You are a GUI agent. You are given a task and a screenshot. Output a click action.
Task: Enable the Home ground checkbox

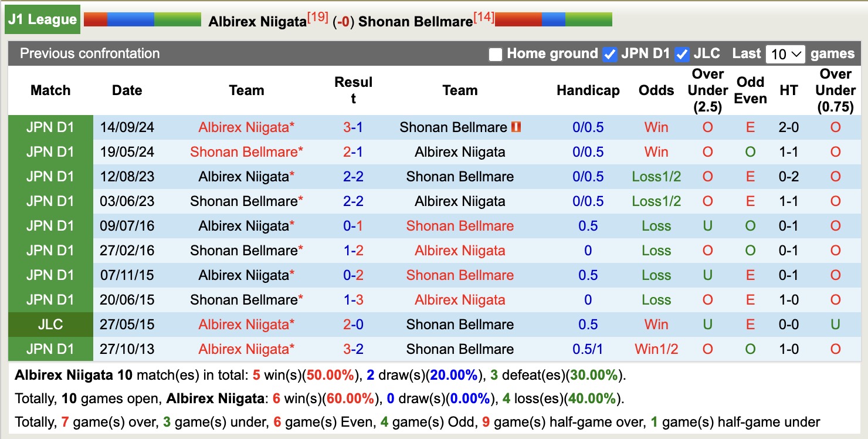click(x=496, y=53)
